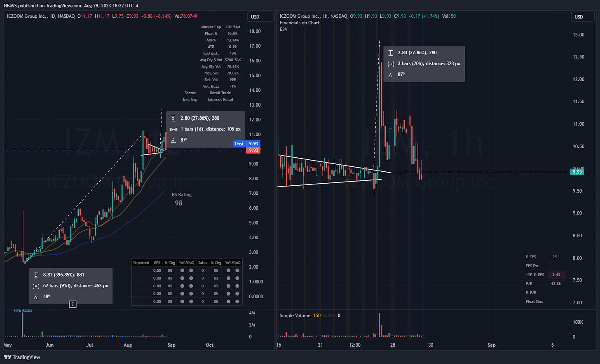This screenshot has height=364, width=600.
Task: Click the 100K label on hourly volume axis
Action: click(578, 322)
